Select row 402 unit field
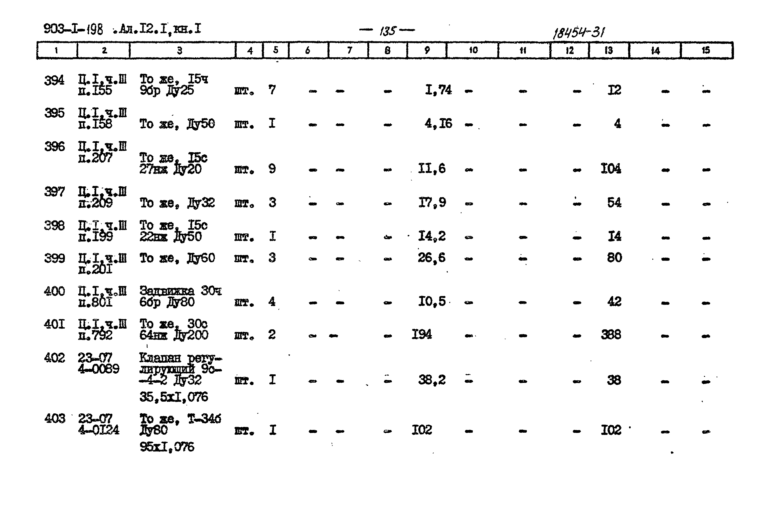The height and width of the screenshot is (532, 769). pyautogui.click(x=240, y=376)
